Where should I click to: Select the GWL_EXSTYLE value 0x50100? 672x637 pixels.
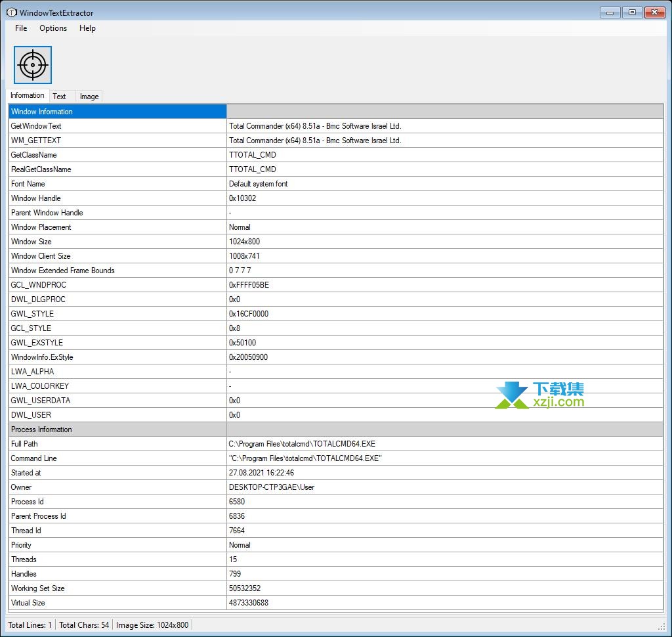tap(243, 343)
